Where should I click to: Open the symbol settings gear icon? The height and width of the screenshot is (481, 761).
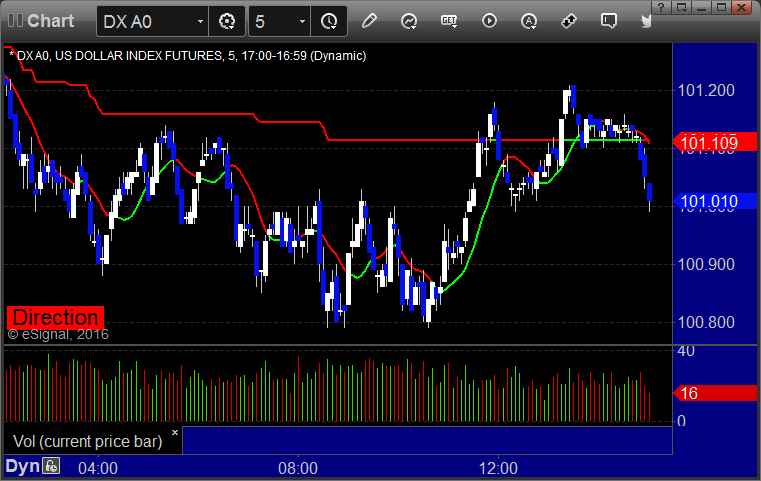click(x=227, y=21)
